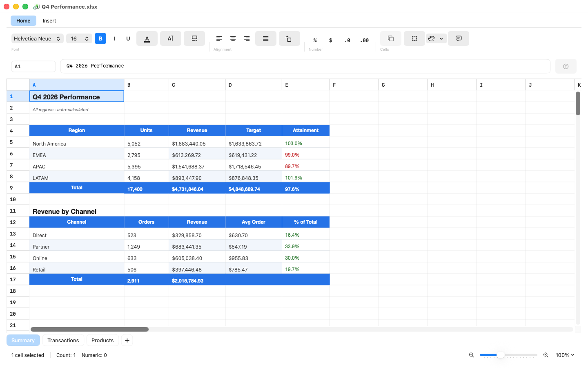Select row 9 header
This screenshot has width=588, height=368.
pos(18,188)
